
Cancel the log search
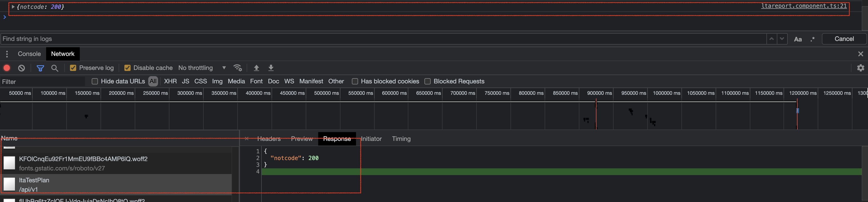coord(844,39)
